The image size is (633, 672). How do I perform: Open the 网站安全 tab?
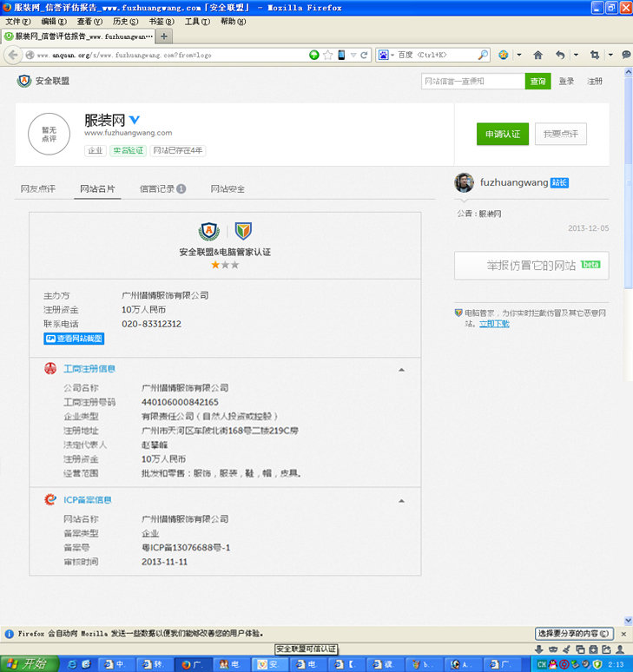pos(227,189)
